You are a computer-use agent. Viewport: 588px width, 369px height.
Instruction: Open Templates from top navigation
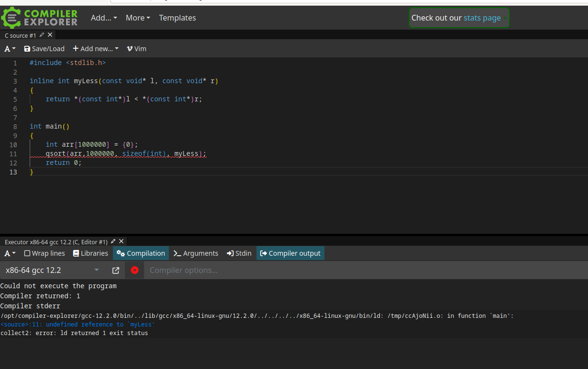(178, 18)
